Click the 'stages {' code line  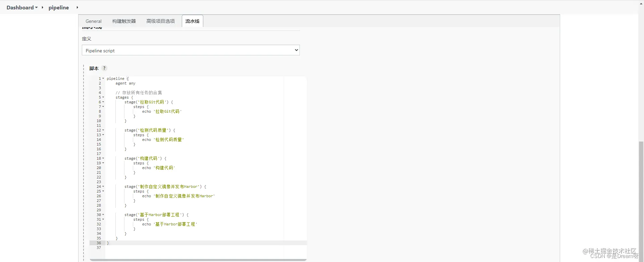pyautogui.click(x=124, y=97)
